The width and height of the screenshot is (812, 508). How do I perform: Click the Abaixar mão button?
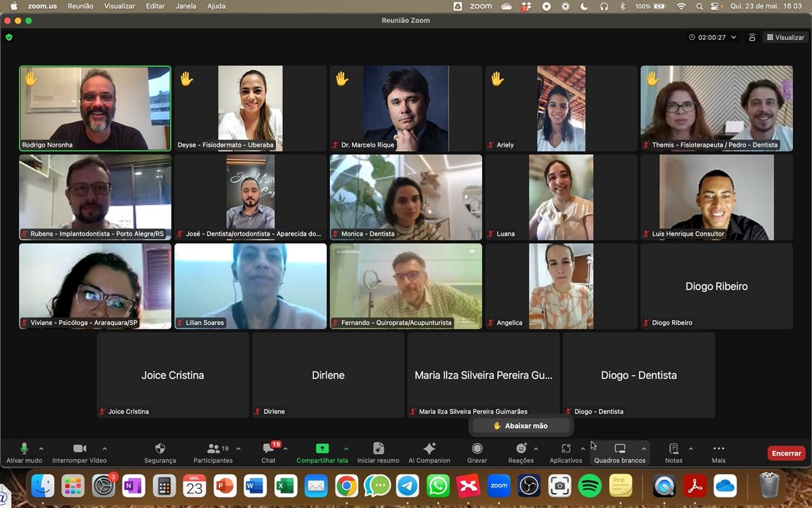[520, 426]
